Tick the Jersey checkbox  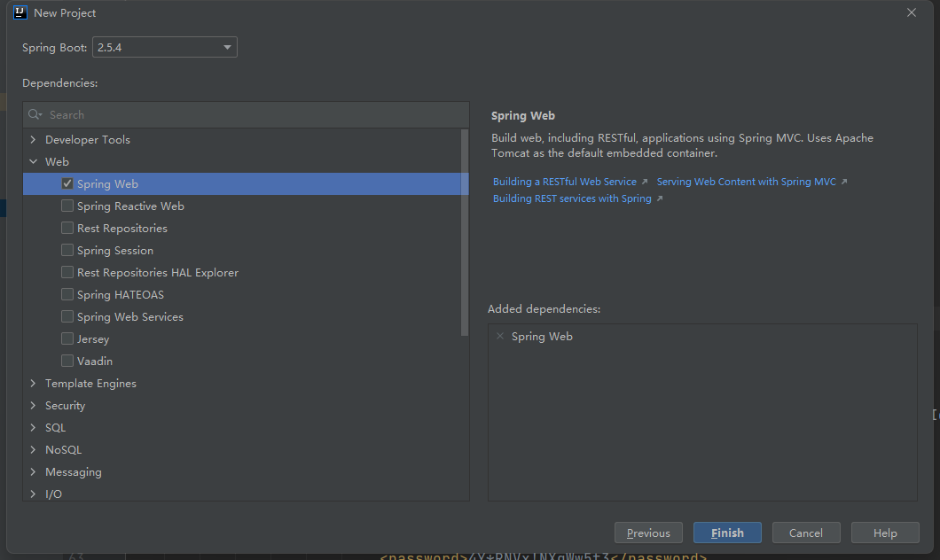tap(67, 339)
